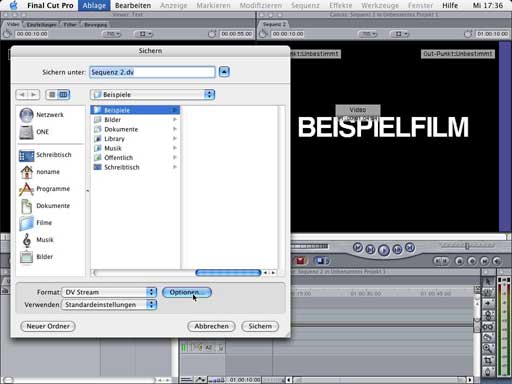512x384 pixels.
Task: Open the Bearbeiten menu
Action: pos(133,5)
